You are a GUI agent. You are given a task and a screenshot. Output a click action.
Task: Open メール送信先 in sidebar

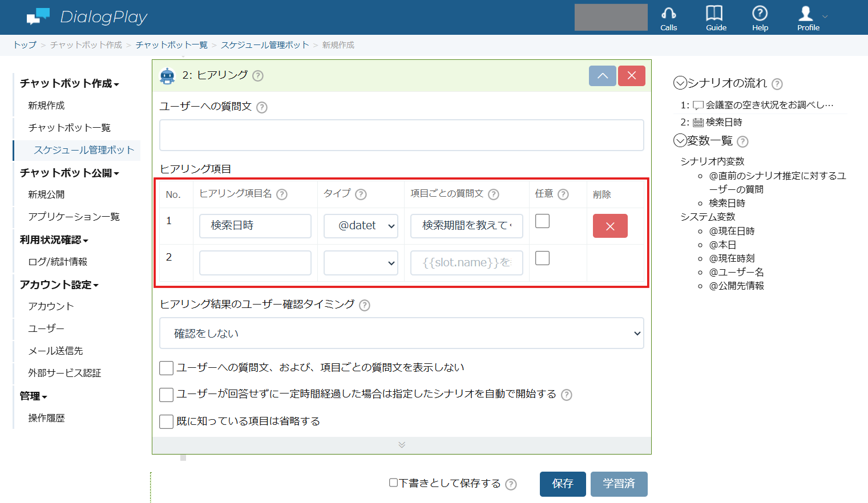coord(55,351)
